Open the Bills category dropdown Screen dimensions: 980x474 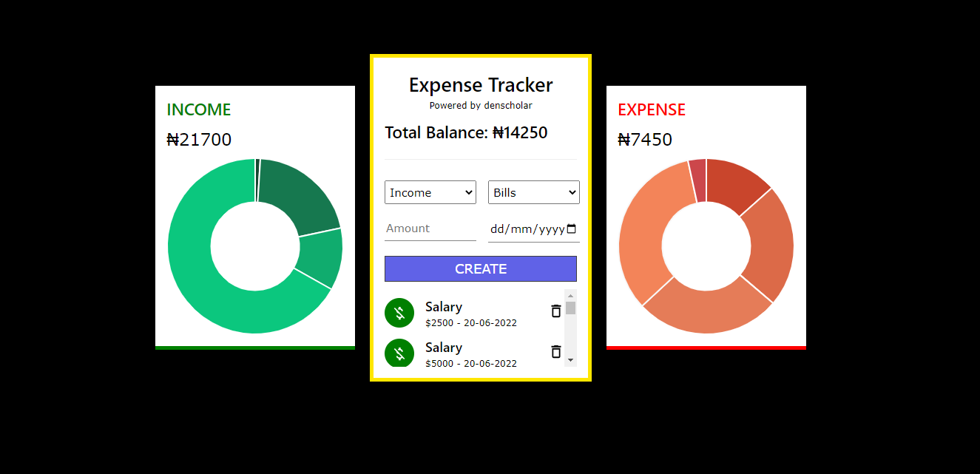coord(533,192)
